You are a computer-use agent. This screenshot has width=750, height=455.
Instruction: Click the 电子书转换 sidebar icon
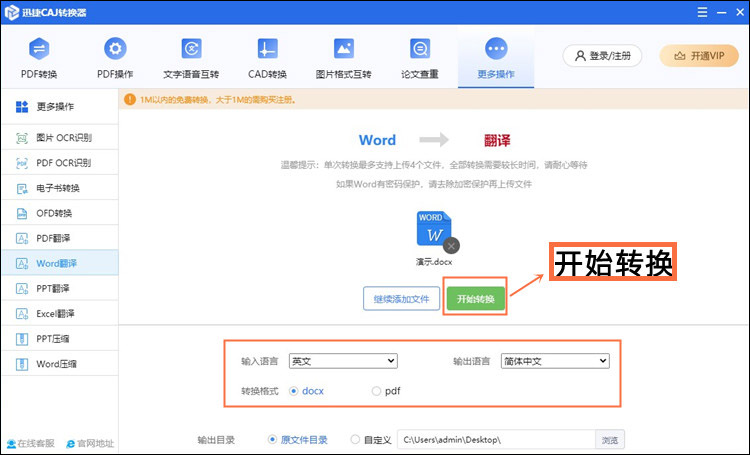22,189
